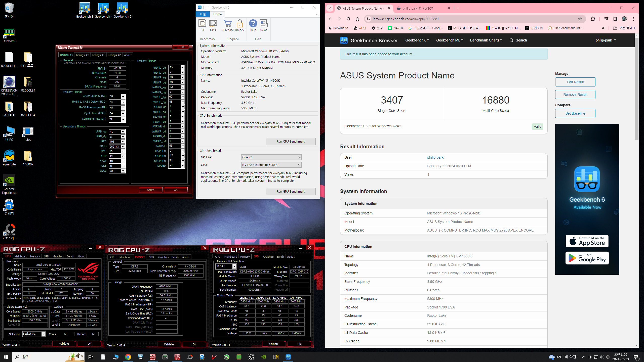The image size is (644, 362).
Task: Open CAS# Latency (CL) dropdown in Mem TweakIt
Action: click(123, 97)
